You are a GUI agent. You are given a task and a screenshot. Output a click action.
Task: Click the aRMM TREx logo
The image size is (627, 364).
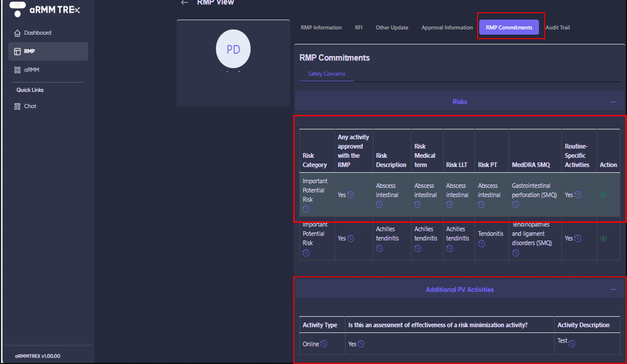tap(45, 10)
